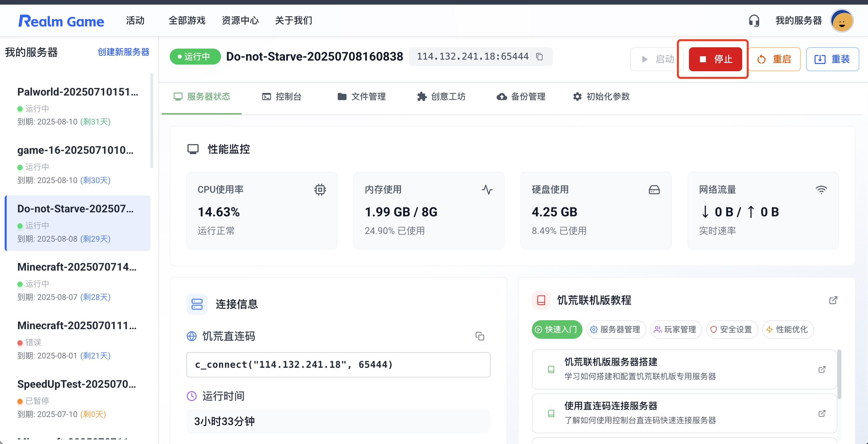Viewport: 868px width, 444px height.
Task: Click the Realm Game logo
Action: [x=61, y=21]
